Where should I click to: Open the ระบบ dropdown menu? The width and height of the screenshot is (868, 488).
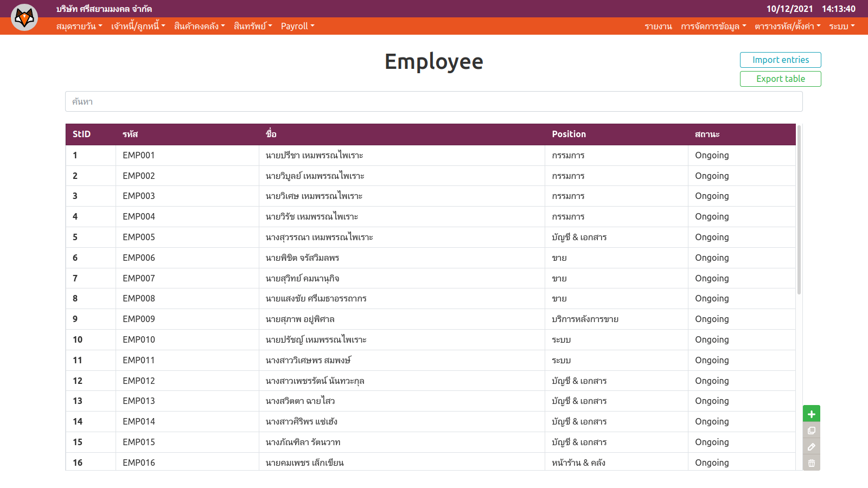point(842,26)
